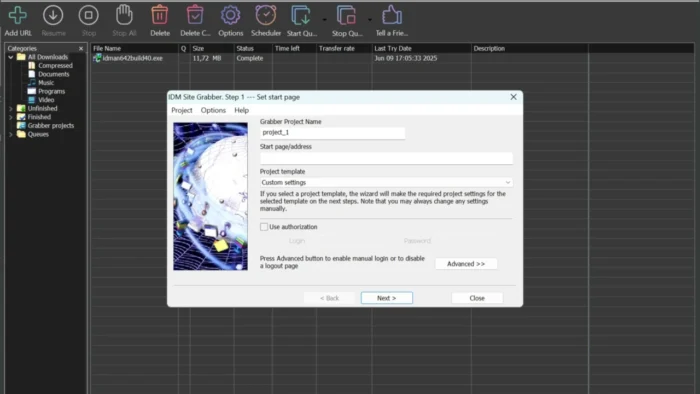Select the Video category
The height and width of the screenshot is (394, 700).
point(46,100)
